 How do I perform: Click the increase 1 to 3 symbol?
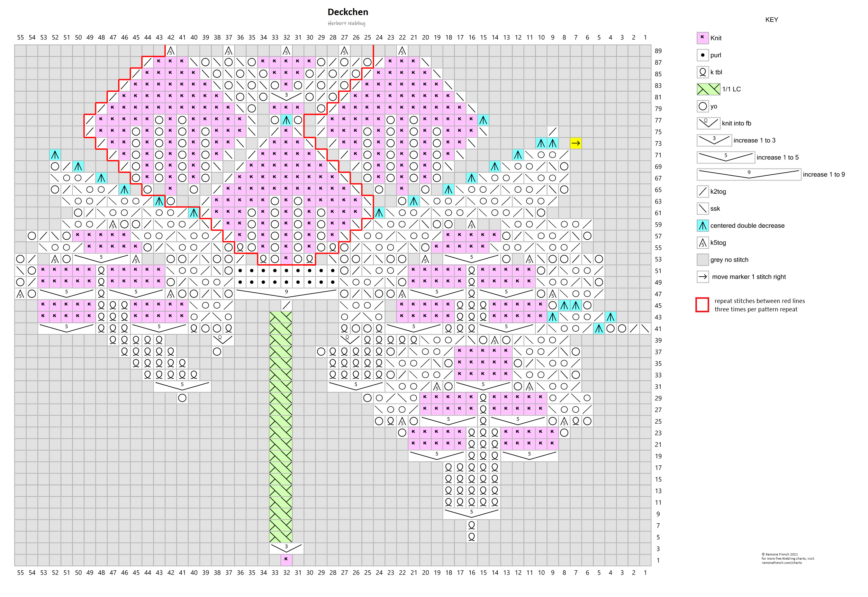pos(714,140)
